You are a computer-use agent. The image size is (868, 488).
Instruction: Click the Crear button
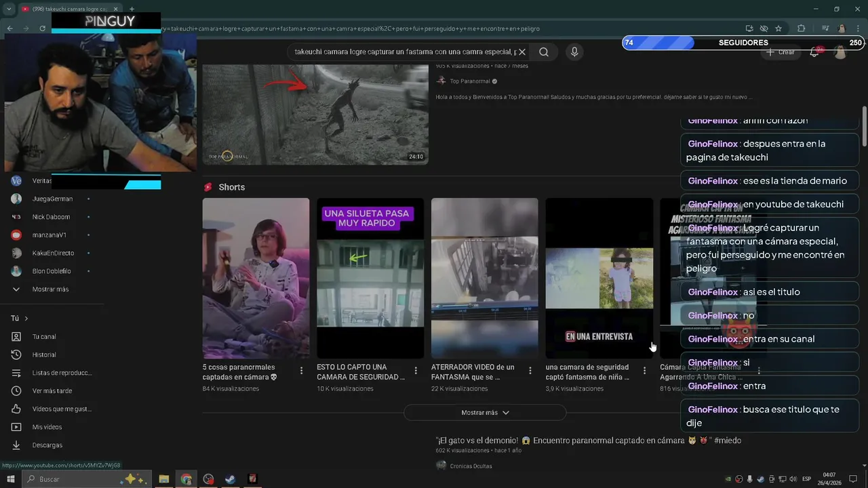click(x=780, y=52)
